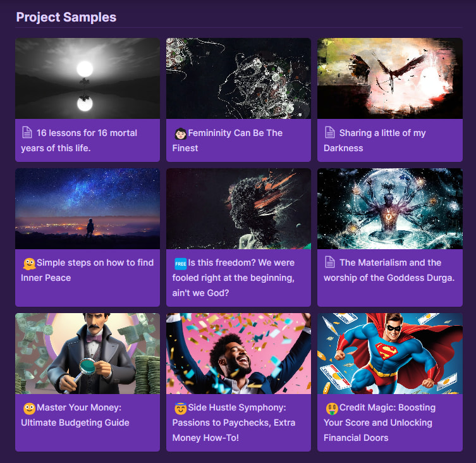This screenshot has width=476, height=463.
Task: Click the emoji before "Side Hustle Symphony"
Action: pyautogui.click(x=180, y=409)
